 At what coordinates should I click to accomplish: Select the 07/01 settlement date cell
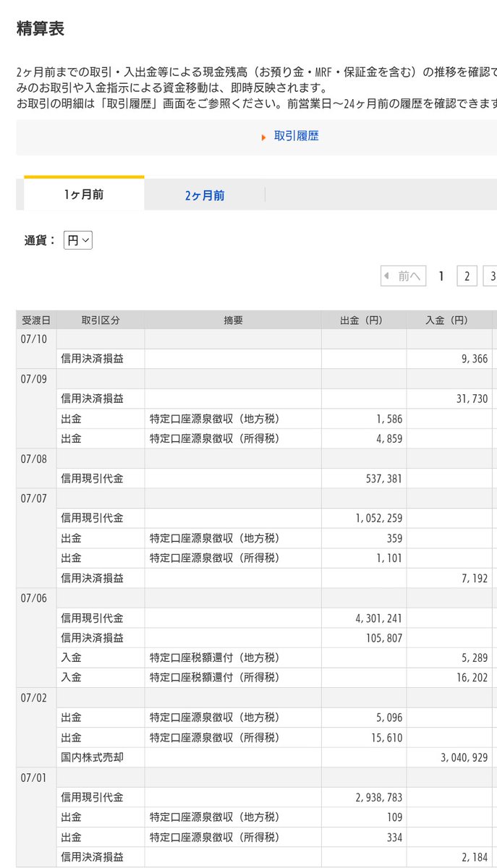click(x=36, y=817)
